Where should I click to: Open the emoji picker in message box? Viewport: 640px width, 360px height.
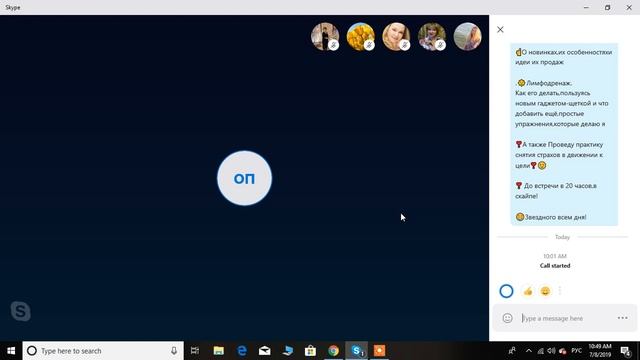(507, 318)
